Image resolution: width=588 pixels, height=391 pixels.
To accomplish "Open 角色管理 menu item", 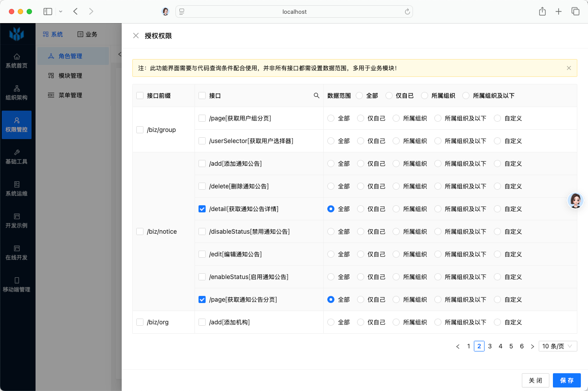I will click(x=73, y=56).
